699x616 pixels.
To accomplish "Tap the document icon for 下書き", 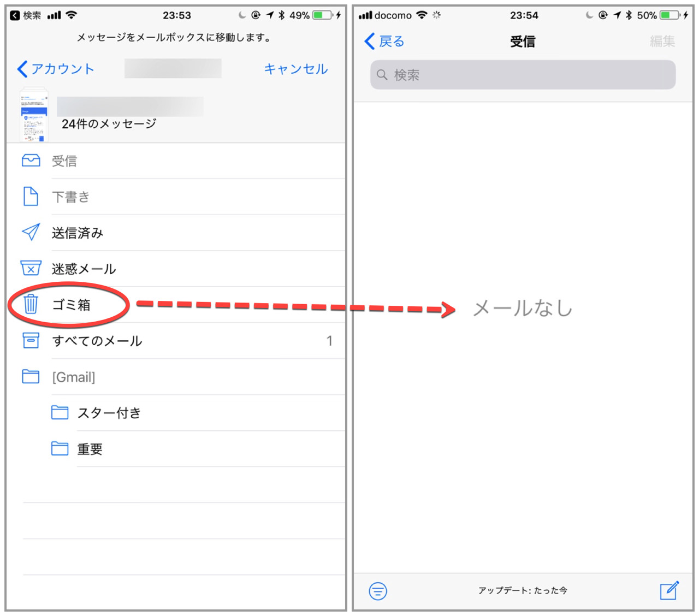I will pyautogui.click(x=31, y=197).
